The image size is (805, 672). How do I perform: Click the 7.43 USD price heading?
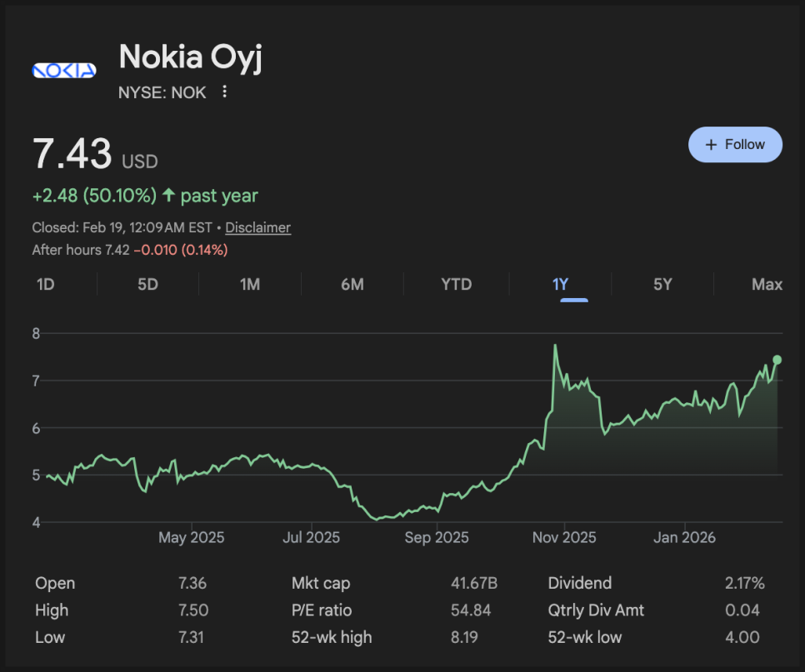coord(72,155)
